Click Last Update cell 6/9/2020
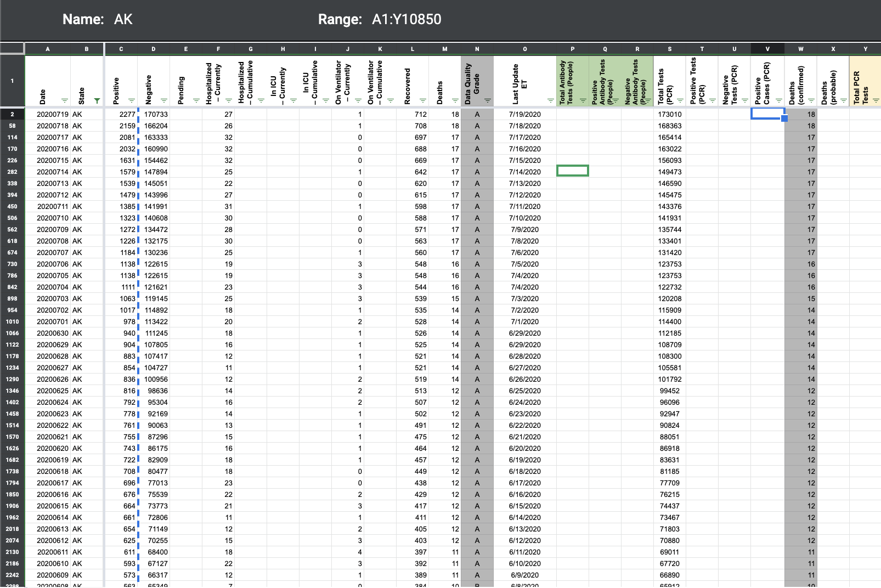Screen dimensions: 881x588 (x=525, y=575)
